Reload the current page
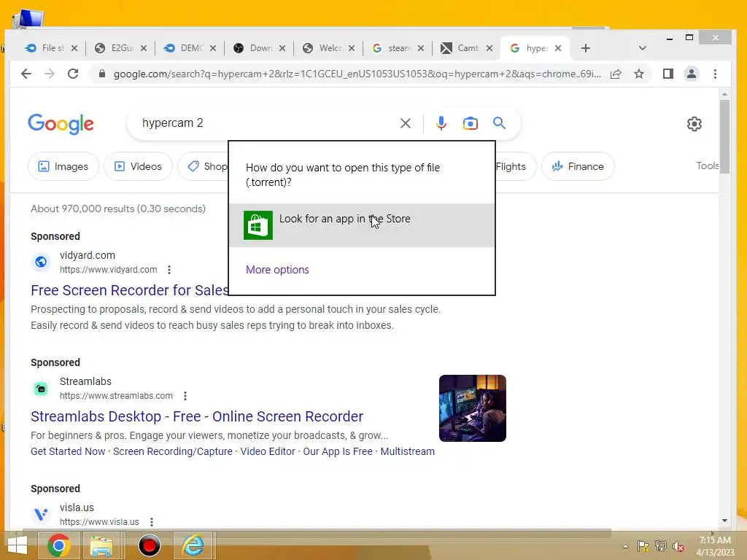The width and height of the screenshot is (747, 560). (73, 74)
